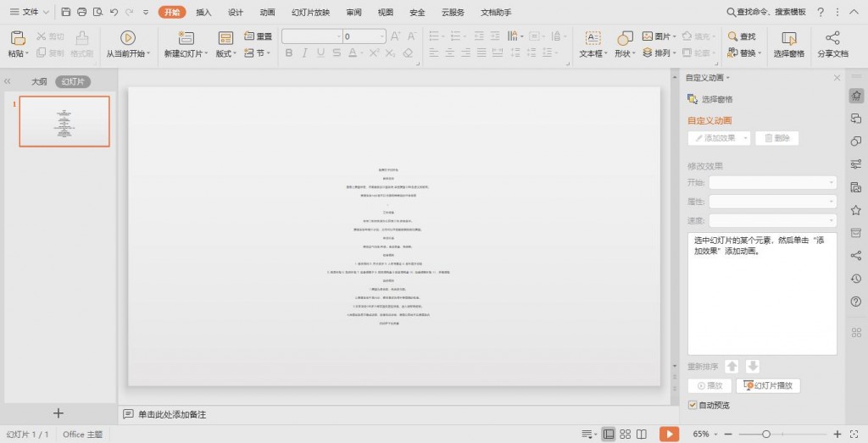Viewport: 868px width, 443px height.
Task: Click the settings sliders icon in right sidebar
Action: pos(856,163)
